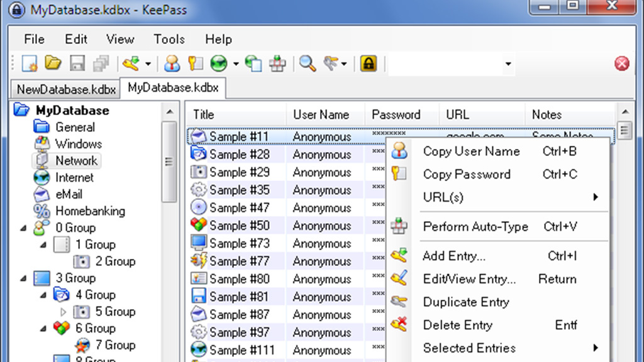Sort entries by URL column header

(482, 114)
